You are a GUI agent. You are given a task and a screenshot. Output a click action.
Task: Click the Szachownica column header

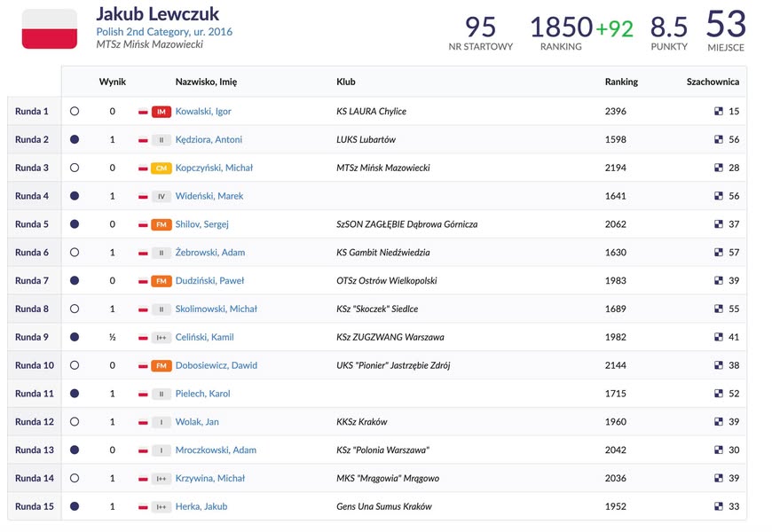tap(713, 82)
